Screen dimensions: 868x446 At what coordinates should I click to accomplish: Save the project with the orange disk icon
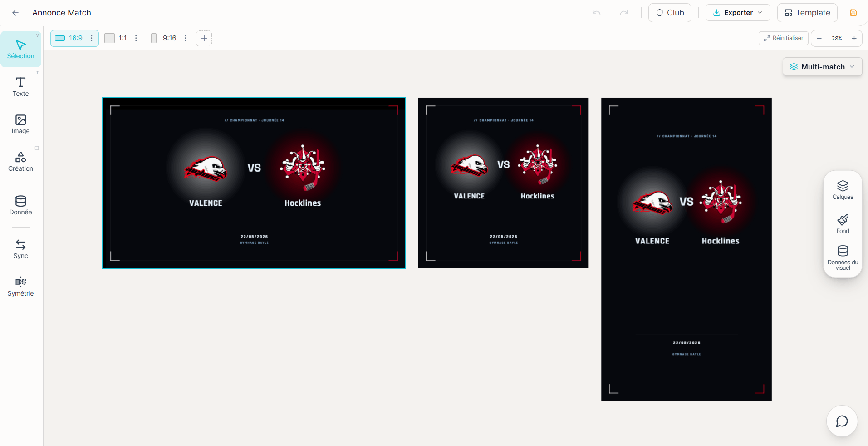(853, 13)
